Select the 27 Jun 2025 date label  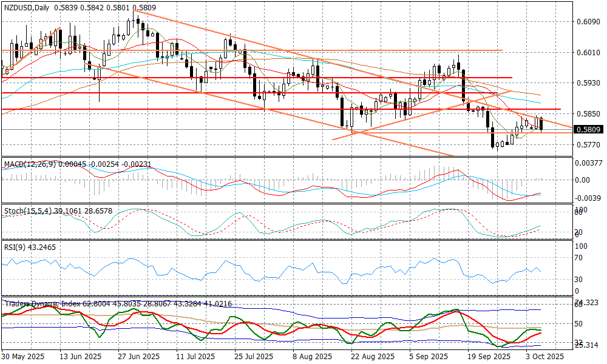point(138,357)
